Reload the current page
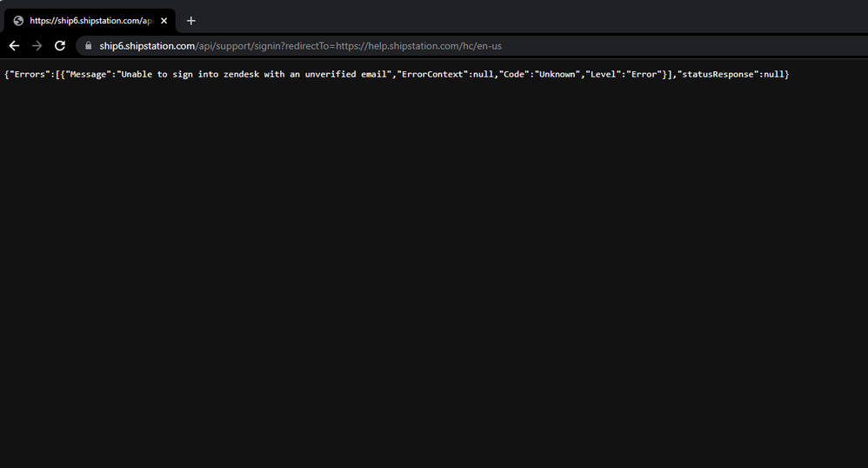The width and height of the screenshot is (868, 468). tap(60, 46)
